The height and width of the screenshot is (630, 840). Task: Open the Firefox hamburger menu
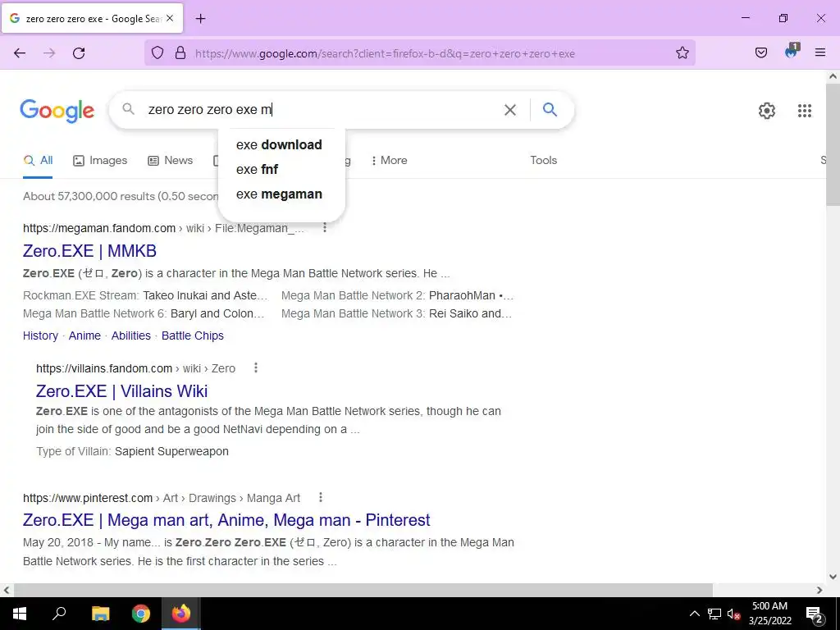(820, 52)
